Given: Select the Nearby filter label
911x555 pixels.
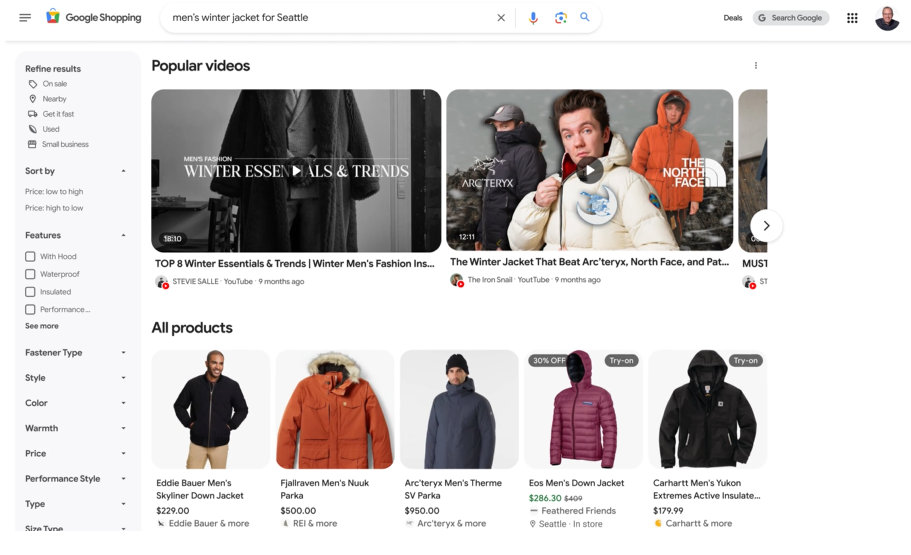Looking at the screenshot, I should pos(54,99).
